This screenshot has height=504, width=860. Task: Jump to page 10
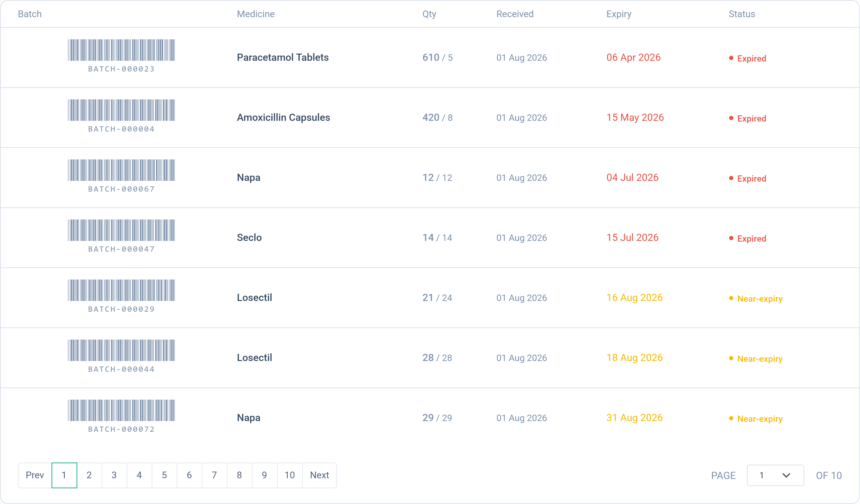click(x=289, y=475)
